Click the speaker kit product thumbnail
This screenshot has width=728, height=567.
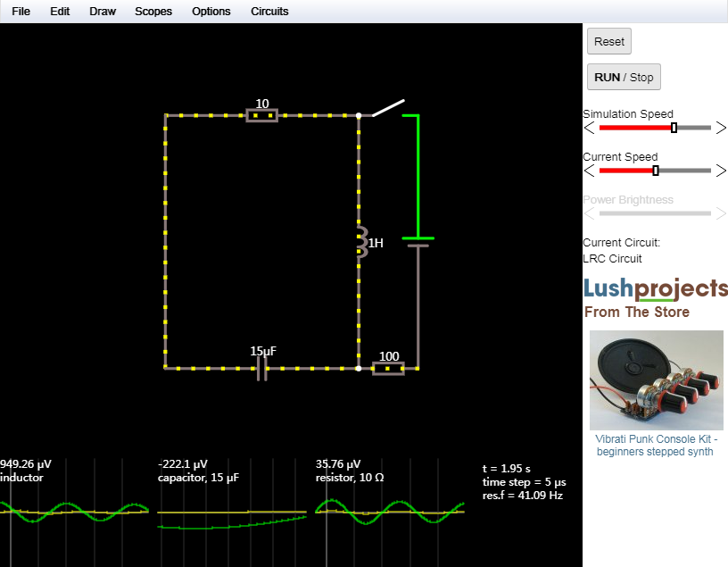[656, 380]
